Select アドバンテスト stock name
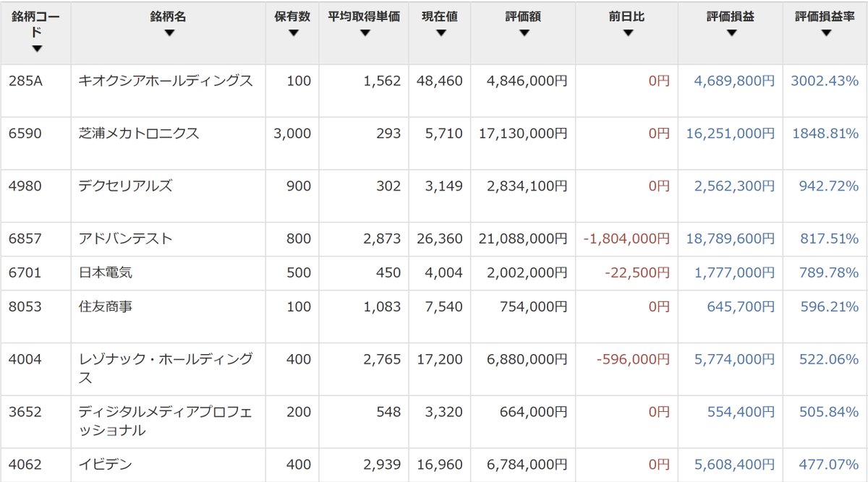This screenshot has width=868, height=482. point(125,238)
